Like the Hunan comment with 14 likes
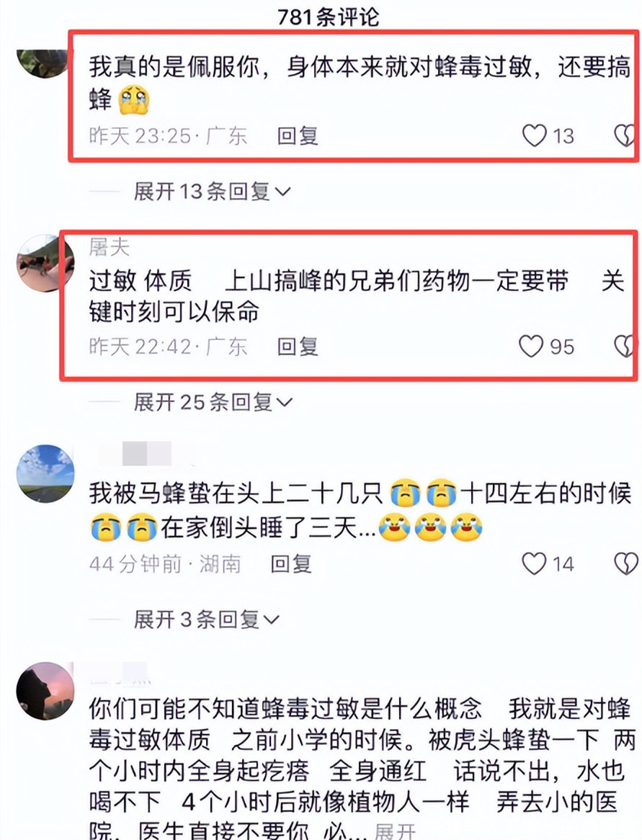Image resolution: width=642 pixels, height=840 pixels. pos(534,563)
